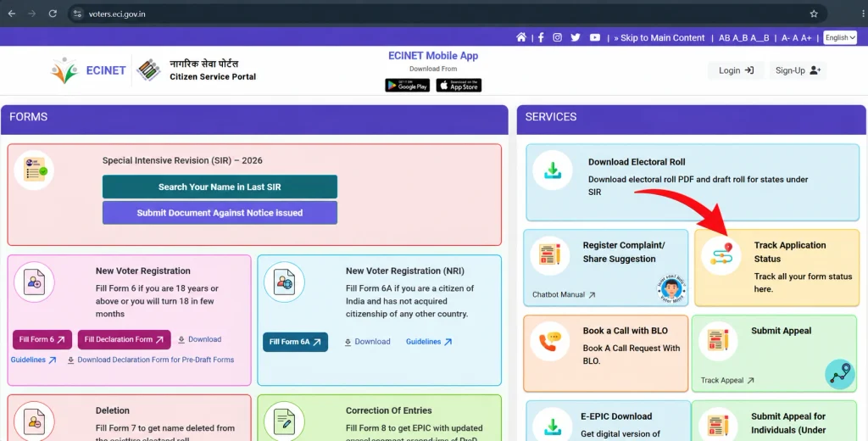868x441 pixels.
Task: Open Fill Declaration Form button
Action: 124,339
